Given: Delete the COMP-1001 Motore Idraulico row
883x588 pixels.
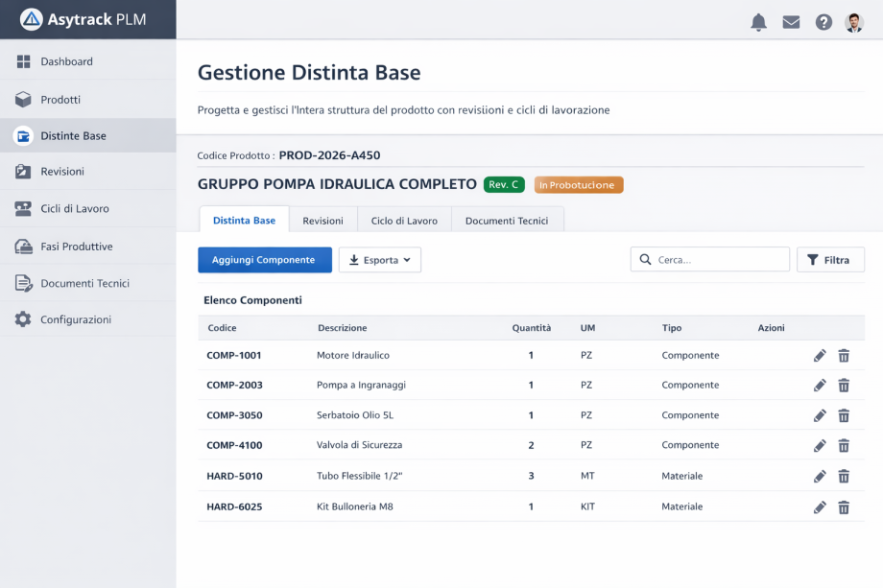Looking at the screenshot, I should [844, 356].
